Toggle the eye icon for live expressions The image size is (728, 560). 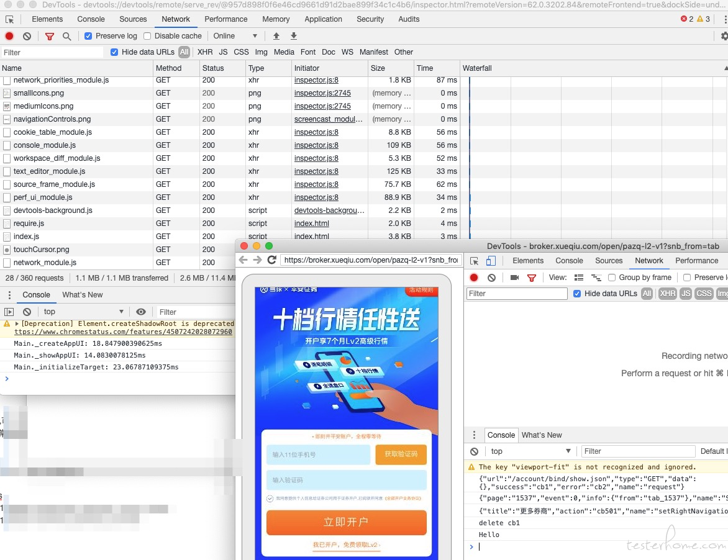pyautogui.click(x=141, y=312)
